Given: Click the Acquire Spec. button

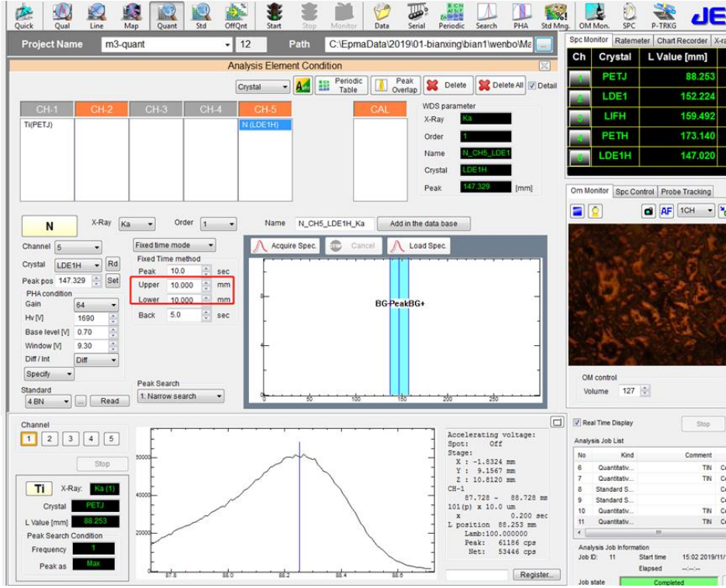Looking at the screenshot, I should (x=285, y=246).
